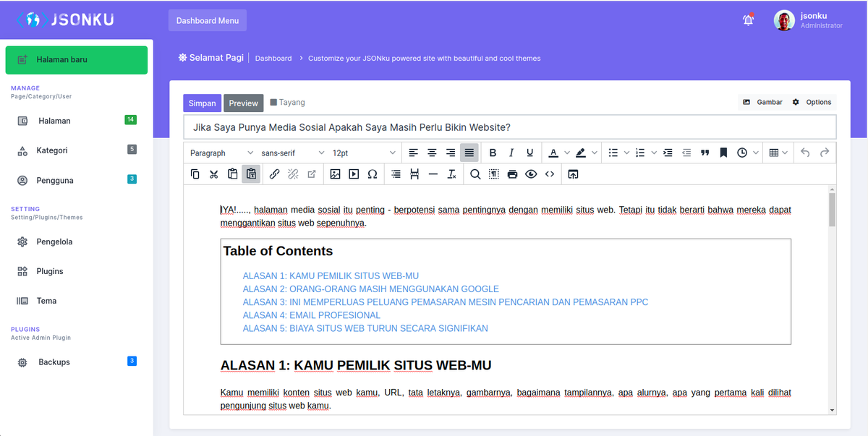Screen dimensions: 868x436
Task: Undo the last edit
Action: tap(805, 153)
